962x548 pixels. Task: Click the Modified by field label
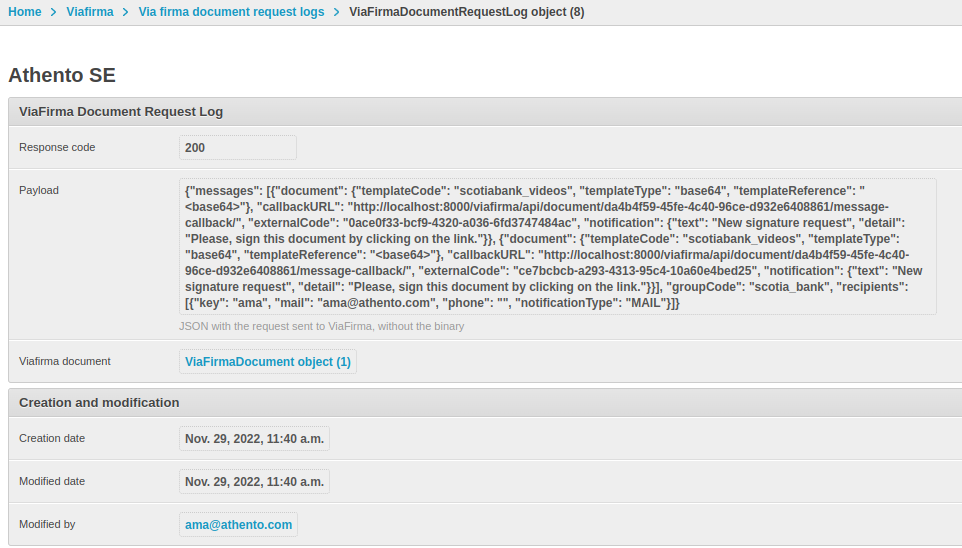click(x=47, y=524)
